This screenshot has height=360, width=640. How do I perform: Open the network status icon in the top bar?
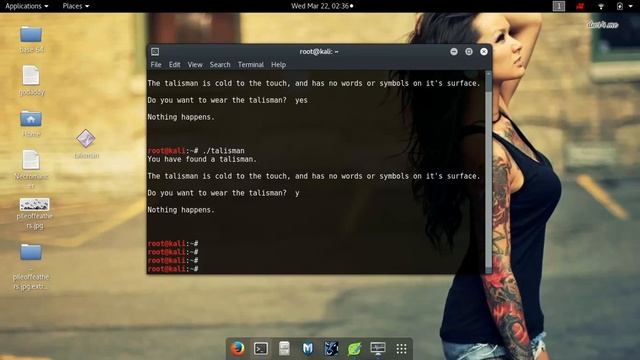601,6
